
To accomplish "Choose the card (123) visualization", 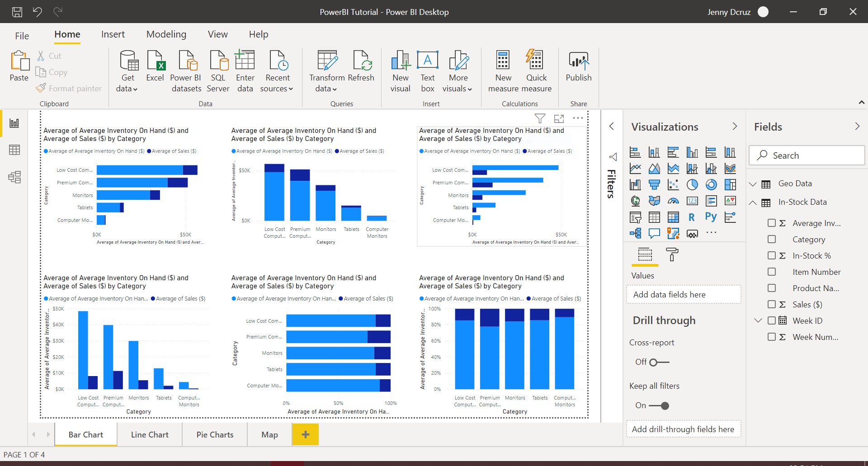I will 692,201.
